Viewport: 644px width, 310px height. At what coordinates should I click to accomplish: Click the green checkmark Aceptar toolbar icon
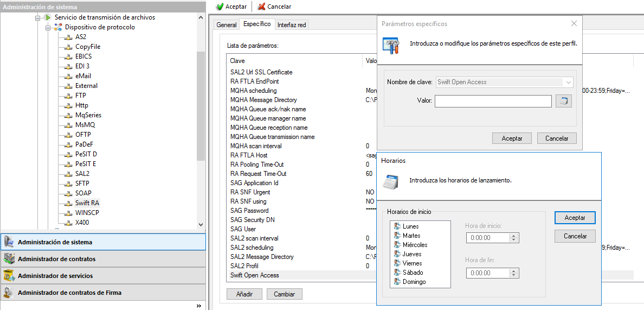[220, 7]
